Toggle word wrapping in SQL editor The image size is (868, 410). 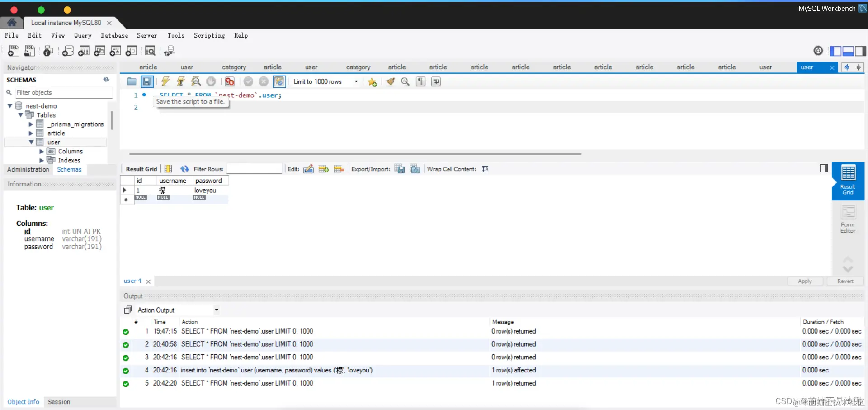436,81
